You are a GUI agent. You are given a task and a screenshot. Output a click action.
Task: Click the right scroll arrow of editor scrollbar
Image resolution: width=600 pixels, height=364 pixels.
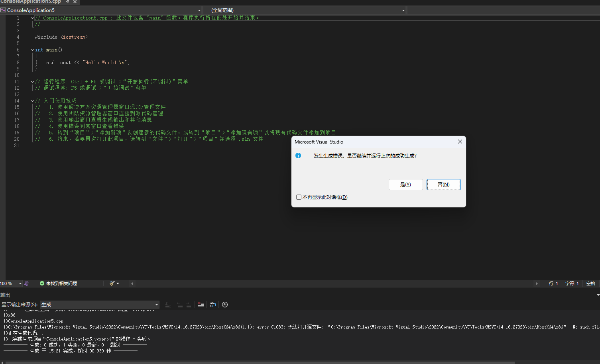coord(537,283)
